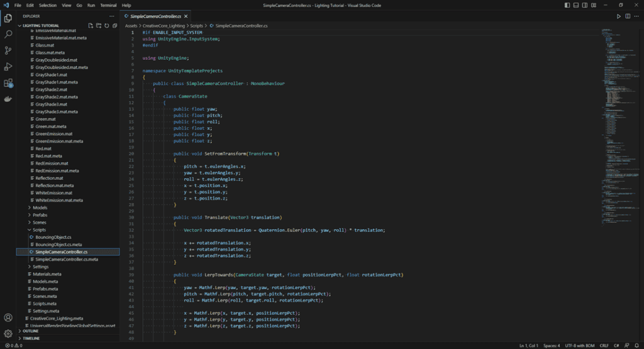Select the SimpleCameraController.cs editor tab

[x=156, y=16]
